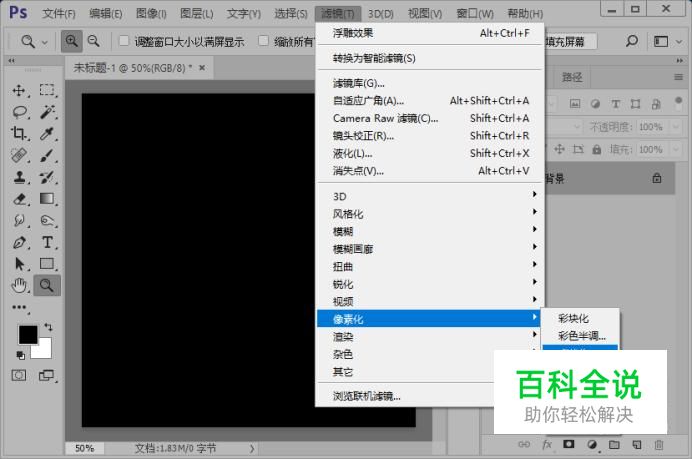This screenshot has width=692, height=459.
Task: Select the Eraser tool
Action: [x=19, y=199]
